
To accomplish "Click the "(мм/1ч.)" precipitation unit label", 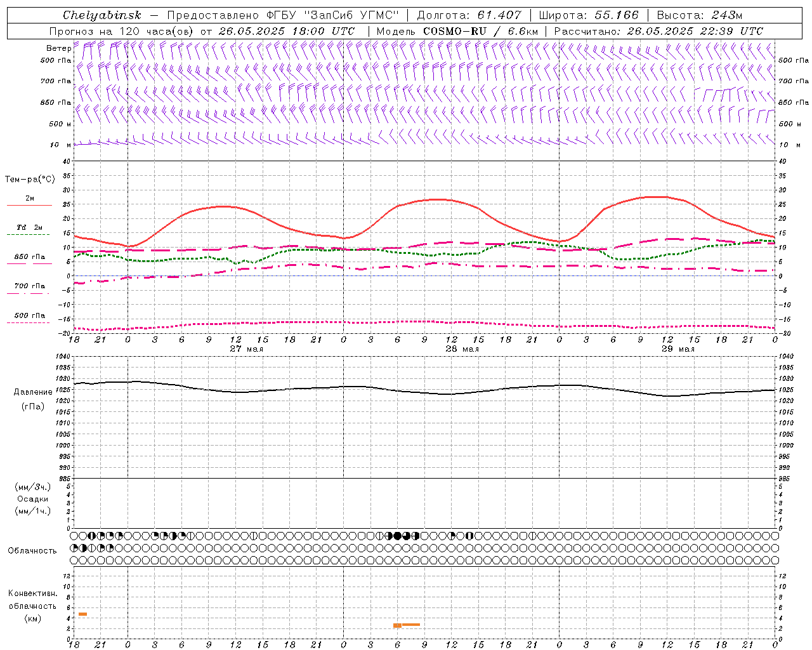I will pos(32,511).
